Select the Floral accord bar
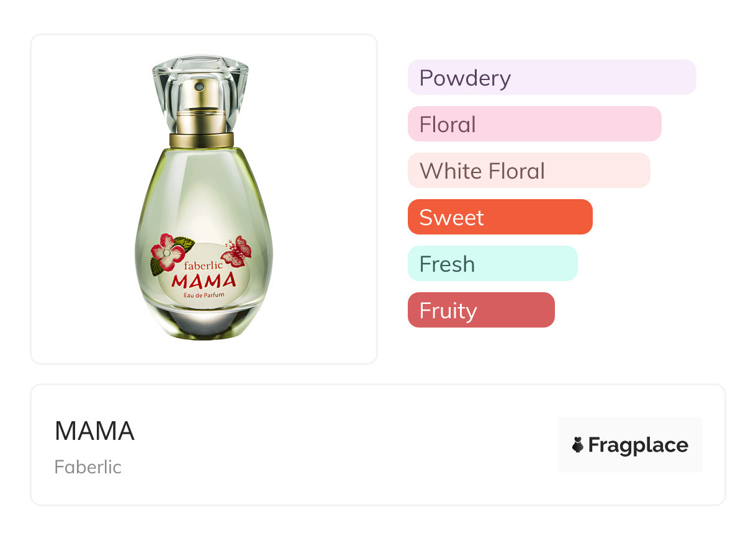This screenshot has height=536, width=756. pos(534,124)
